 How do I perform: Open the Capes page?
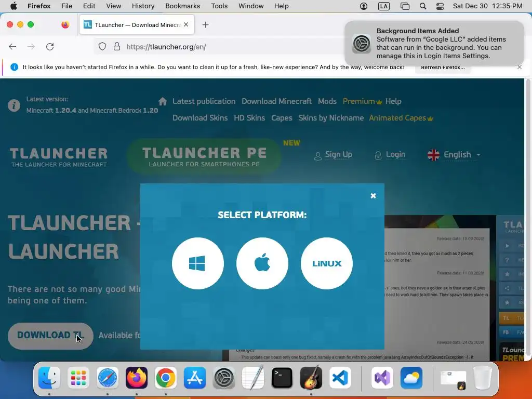click(x=282, y=118)
